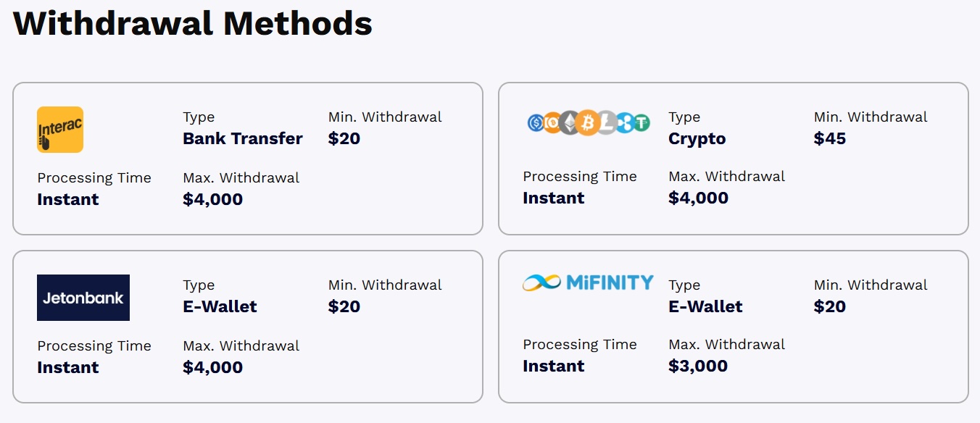Select Interac card's $4,000 max withdrawal
The image size is (980, 423).
212,199
